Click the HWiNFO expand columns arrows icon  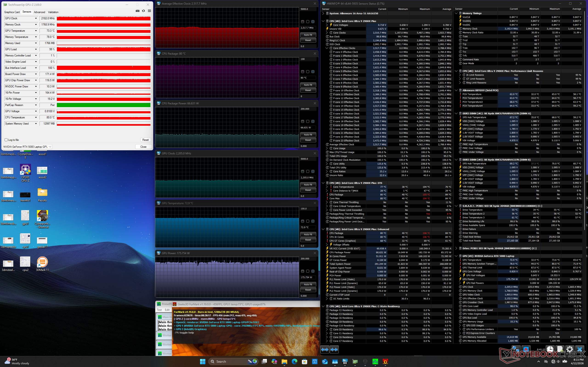click(325, 350)
